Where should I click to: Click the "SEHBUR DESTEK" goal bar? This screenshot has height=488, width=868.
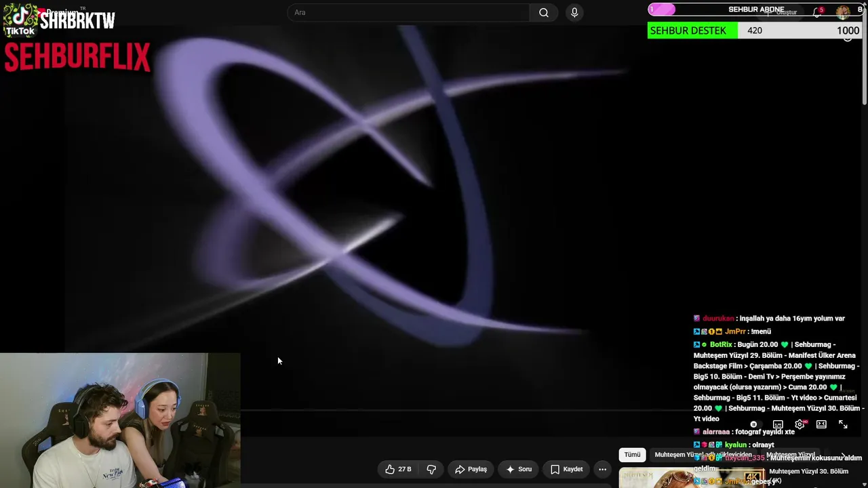pos(755,30)
